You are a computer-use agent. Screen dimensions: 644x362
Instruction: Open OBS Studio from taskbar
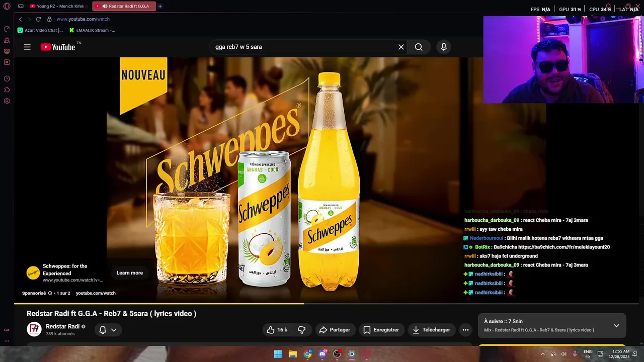(x=337, y=354)
